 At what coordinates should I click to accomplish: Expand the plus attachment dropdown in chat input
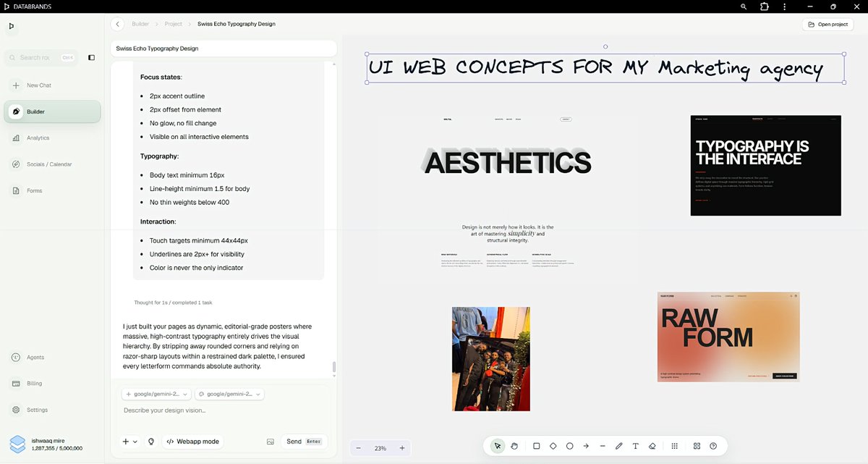[130, 442]
